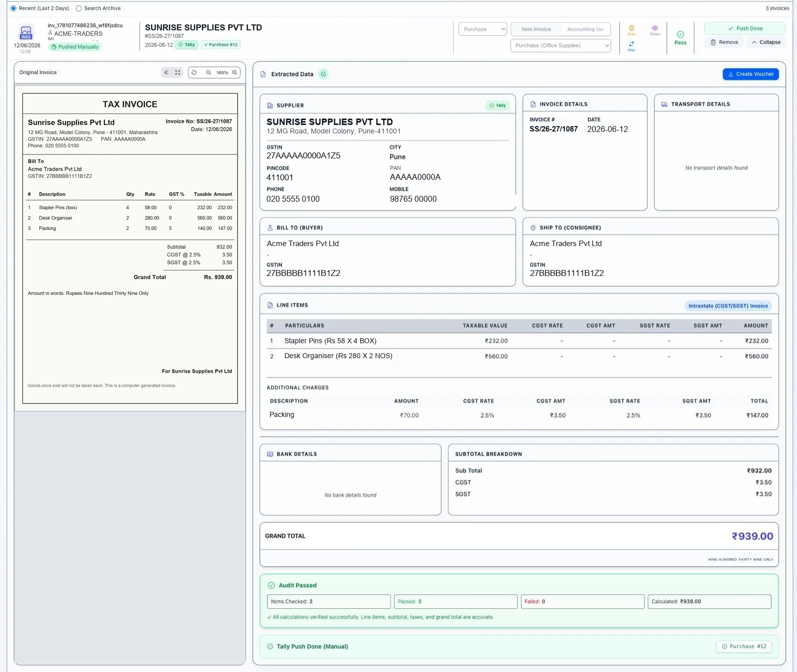Collapse the invoice card
This screenshot has width=797, height=672.
pyautogui.click(x=766, y=42)
